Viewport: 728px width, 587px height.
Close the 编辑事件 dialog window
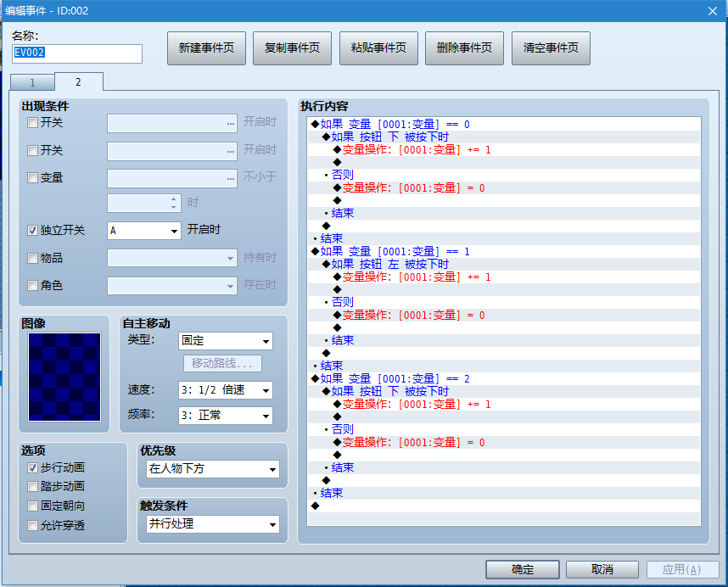click(x=713, y=11)
